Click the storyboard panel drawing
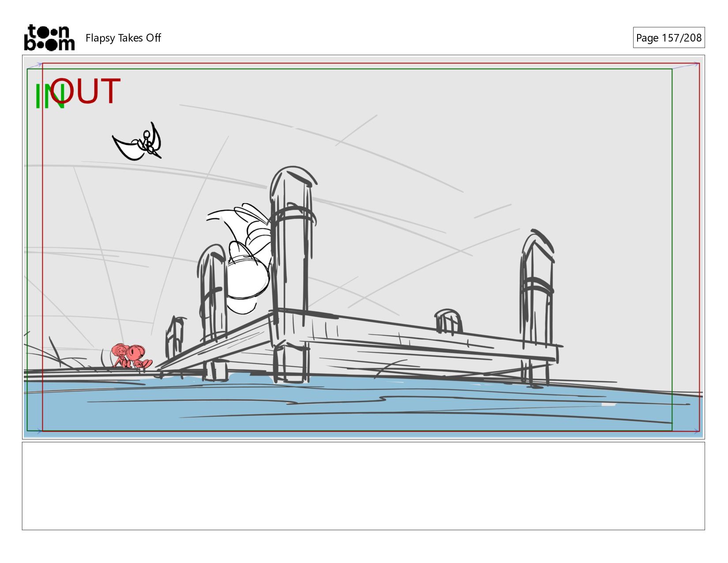The height and width of the screenshot is (563, 728). click(363, 247)
